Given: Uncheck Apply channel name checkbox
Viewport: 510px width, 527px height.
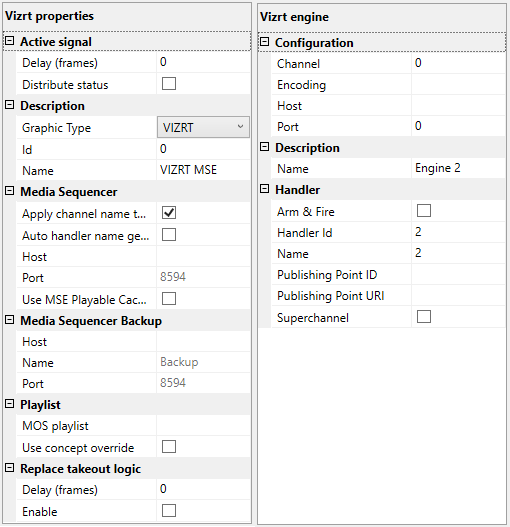Looking at the screenshot, I should pos(169,213).
